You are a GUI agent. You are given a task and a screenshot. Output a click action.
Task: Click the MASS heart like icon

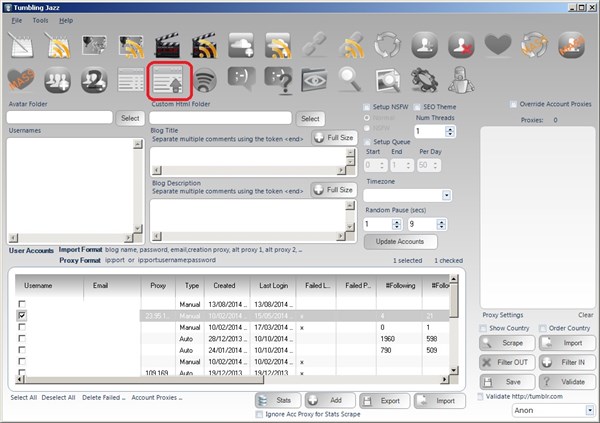coord(21,80)
